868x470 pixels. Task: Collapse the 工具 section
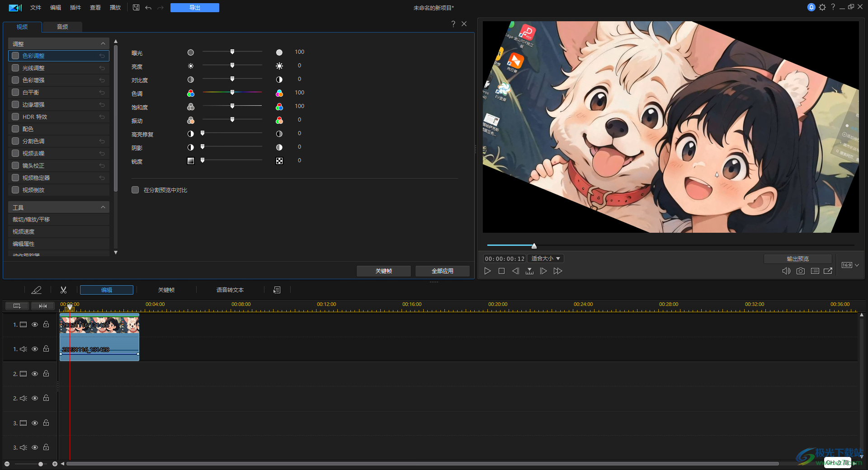103,207
